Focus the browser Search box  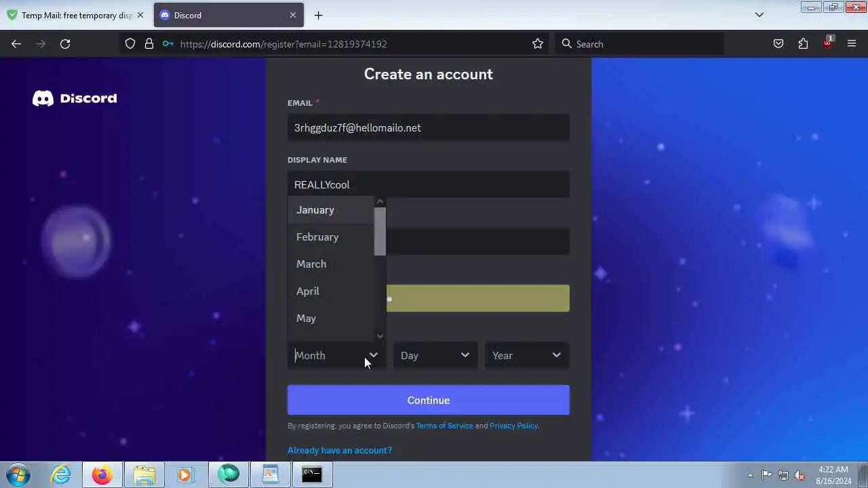(x=639, y=44)
